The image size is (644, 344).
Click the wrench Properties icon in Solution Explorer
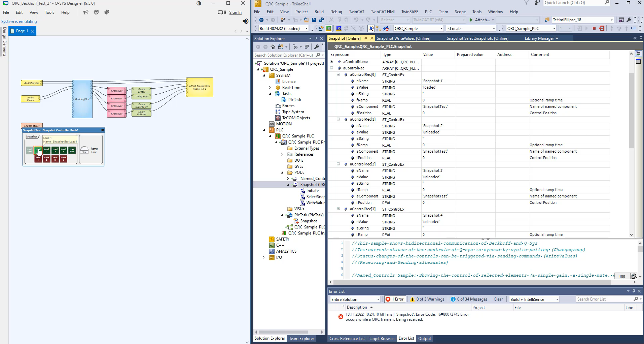tap(317, 47)
